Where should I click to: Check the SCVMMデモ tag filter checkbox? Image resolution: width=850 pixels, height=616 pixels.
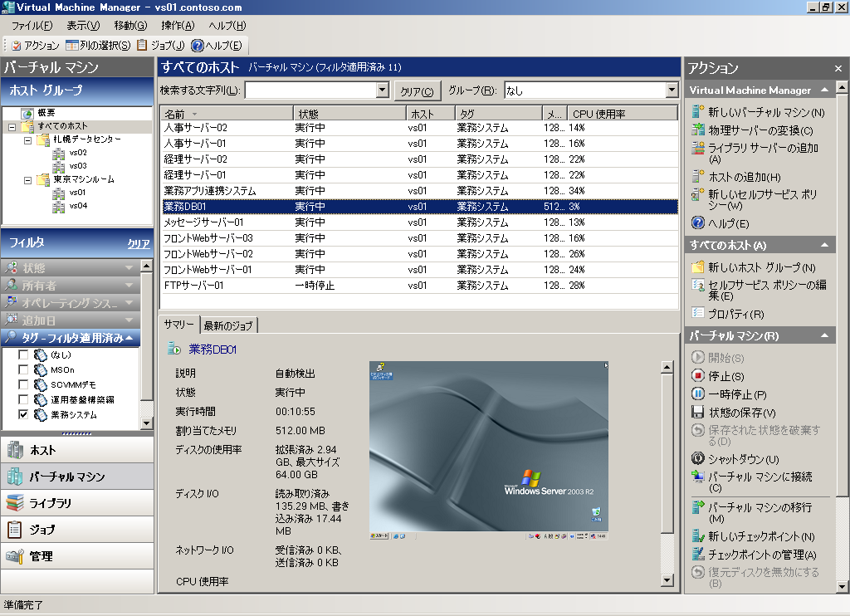(x=23, y=384)
